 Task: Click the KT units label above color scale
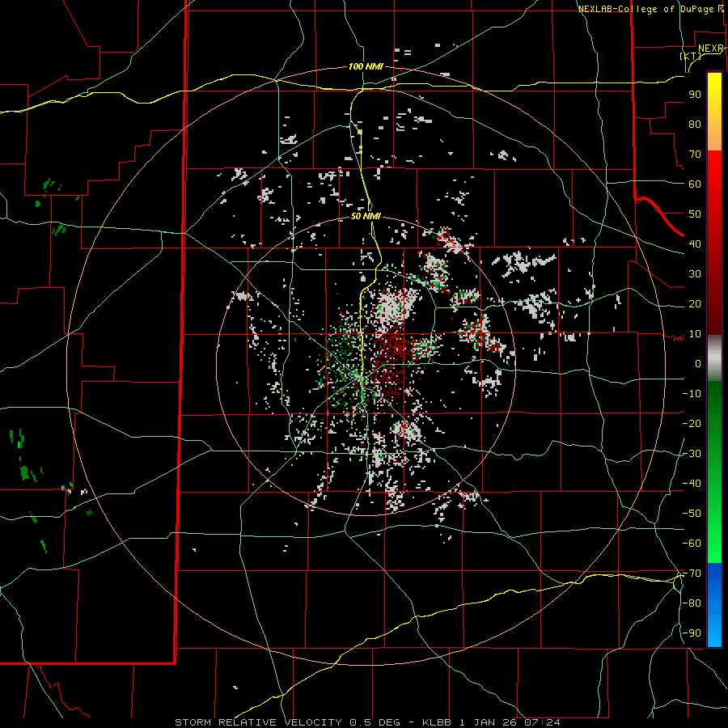point(691,56)
